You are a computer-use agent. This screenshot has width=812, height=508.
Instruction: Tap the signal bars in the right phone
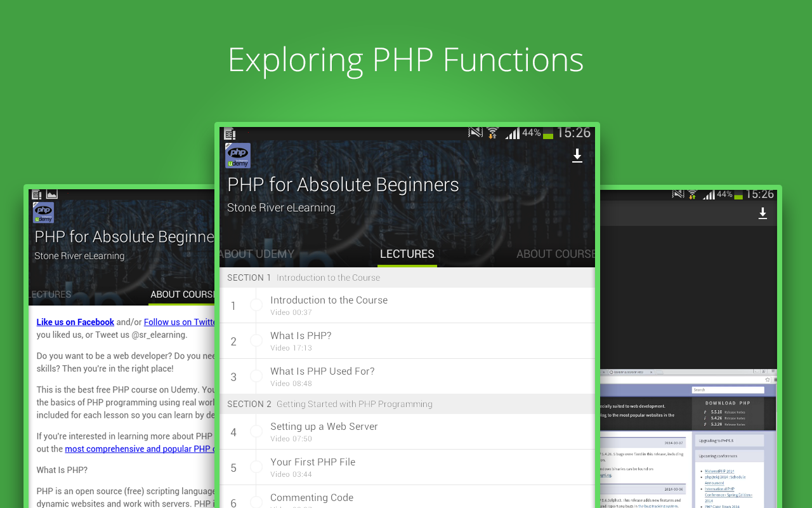[x=709, y=194]
